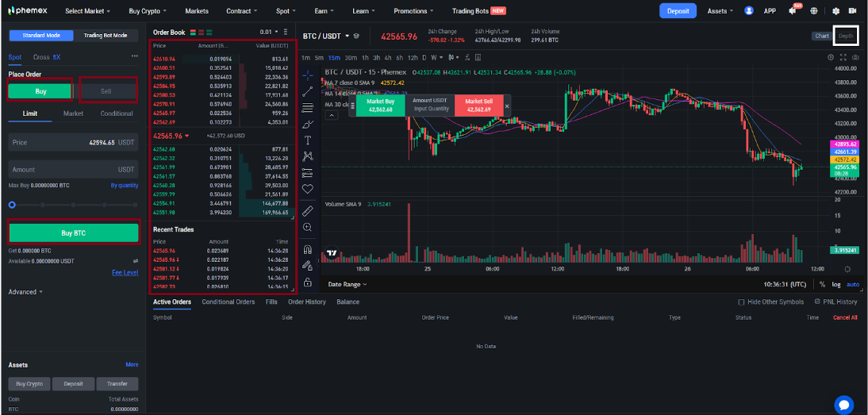868x415 pixels.
Task: Switch to Trading Bot Mode
Action: coord(106,36)
